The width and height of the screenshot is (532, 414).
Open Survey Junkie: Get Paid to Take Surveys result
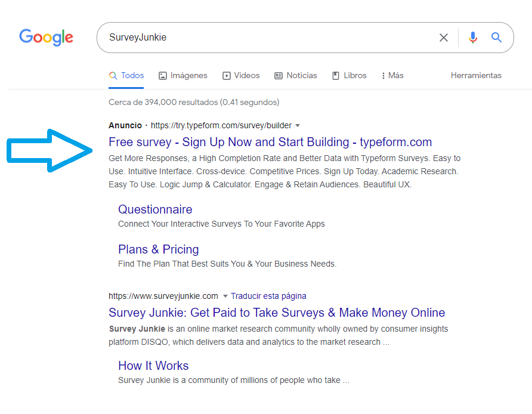pos(277,313)
